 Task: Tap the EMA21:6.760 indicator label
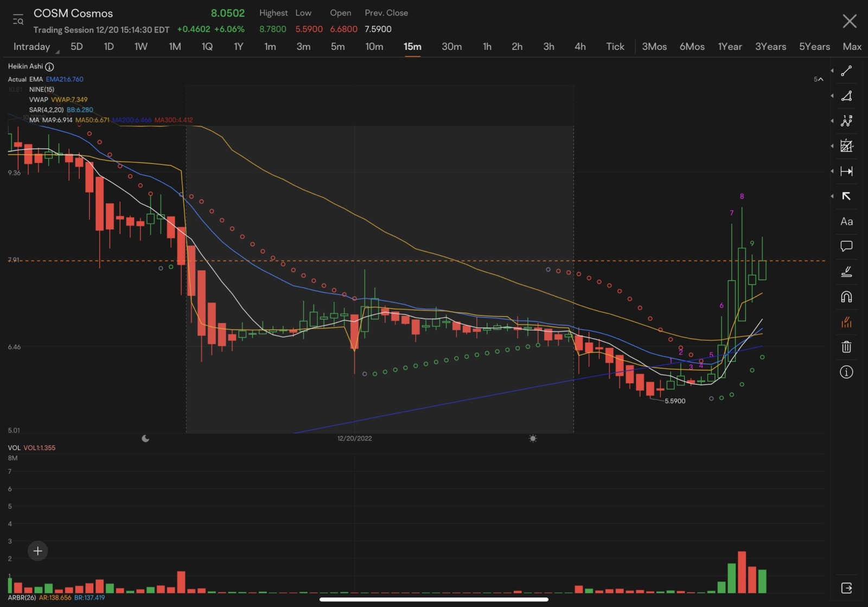click(x=65, y=79)
